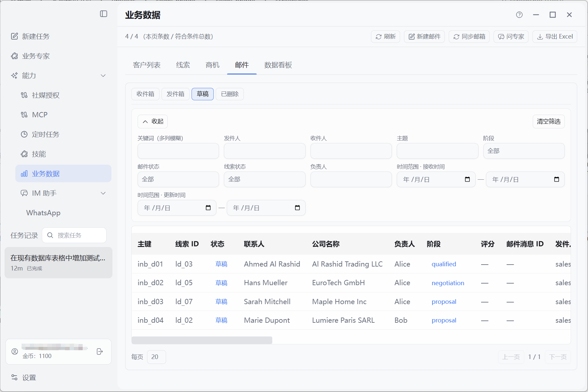Collapse filters with the 收起 button
The width and height of the screenshot is (588, 392).
click(x=153, y=122)
